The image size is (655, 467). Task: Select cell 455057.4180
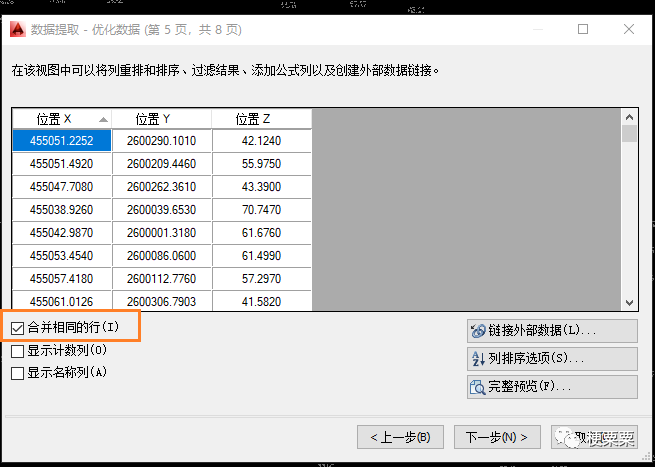point(62,279)
